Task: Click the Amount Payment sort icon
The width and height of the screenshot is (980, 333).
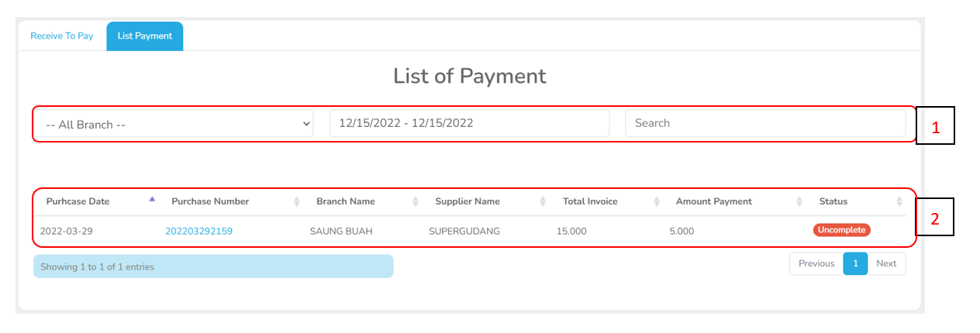Action: point(799,201)
